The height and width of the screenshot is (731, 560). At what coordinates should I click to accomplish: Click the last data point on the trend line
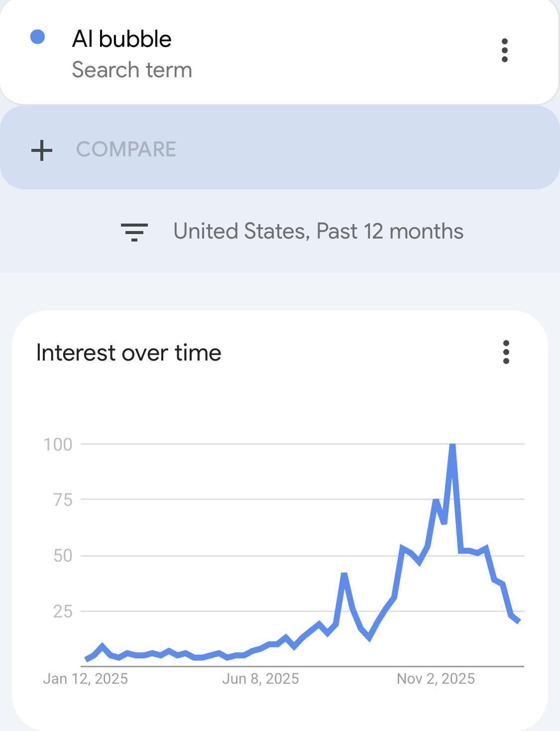pos(519,621)
